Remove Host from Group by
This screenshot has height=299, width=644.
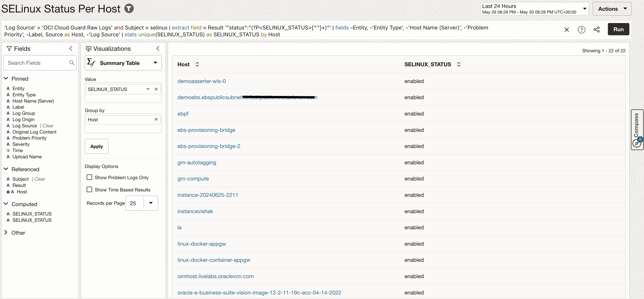(156, 120)
